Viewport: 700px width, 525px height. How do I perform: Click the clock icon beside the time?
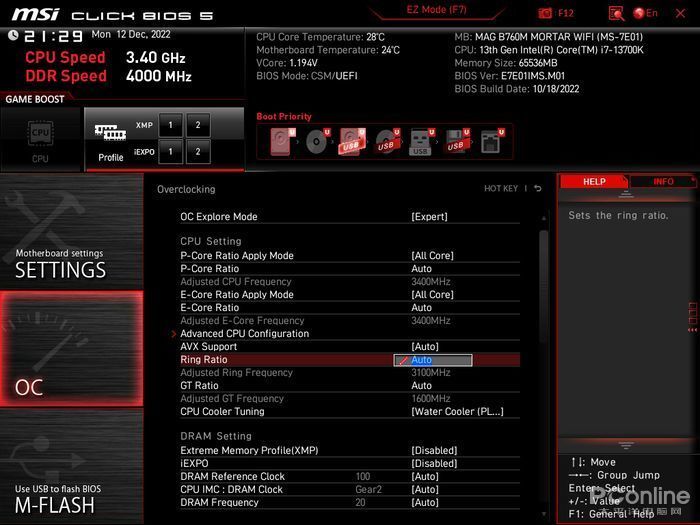point(13,35)
